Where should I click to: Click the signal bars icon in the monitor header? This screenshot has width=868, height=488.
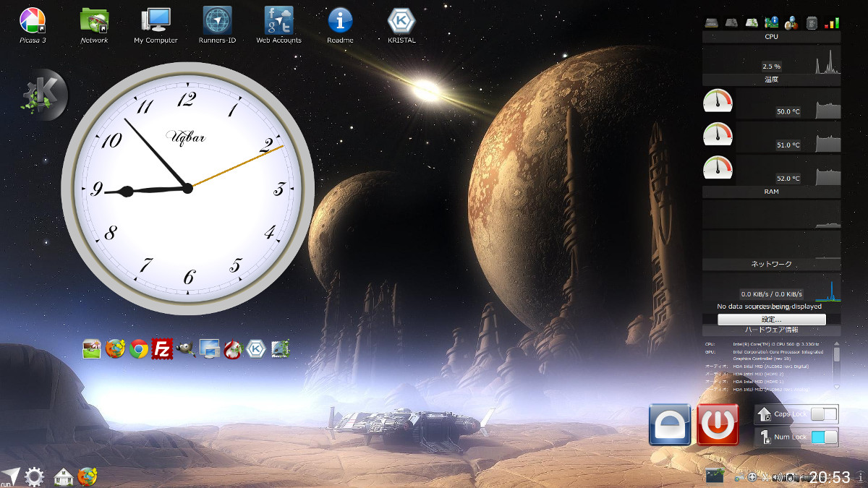pos(832,22)
